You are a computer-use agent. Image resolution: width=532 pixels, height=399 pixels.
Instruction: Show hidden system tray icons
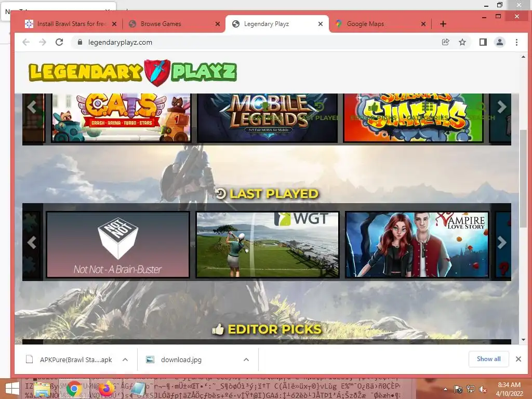(445, 389)
